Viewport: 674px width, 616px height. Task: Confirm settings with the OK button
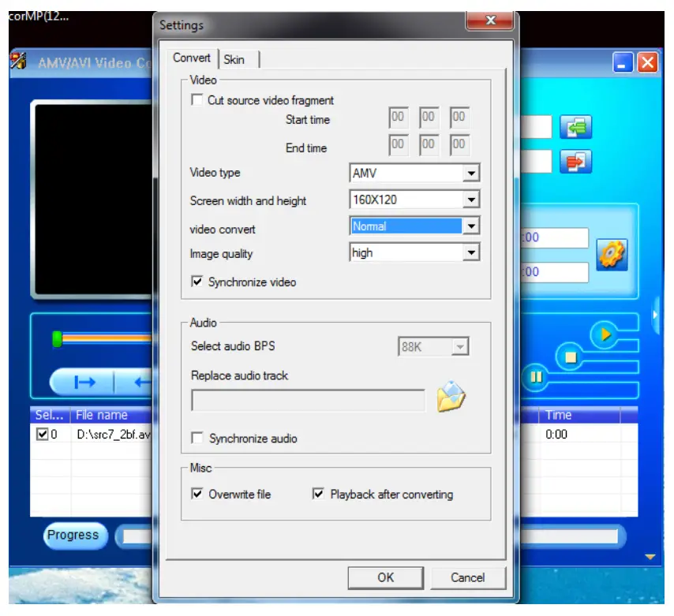point(386,577)
